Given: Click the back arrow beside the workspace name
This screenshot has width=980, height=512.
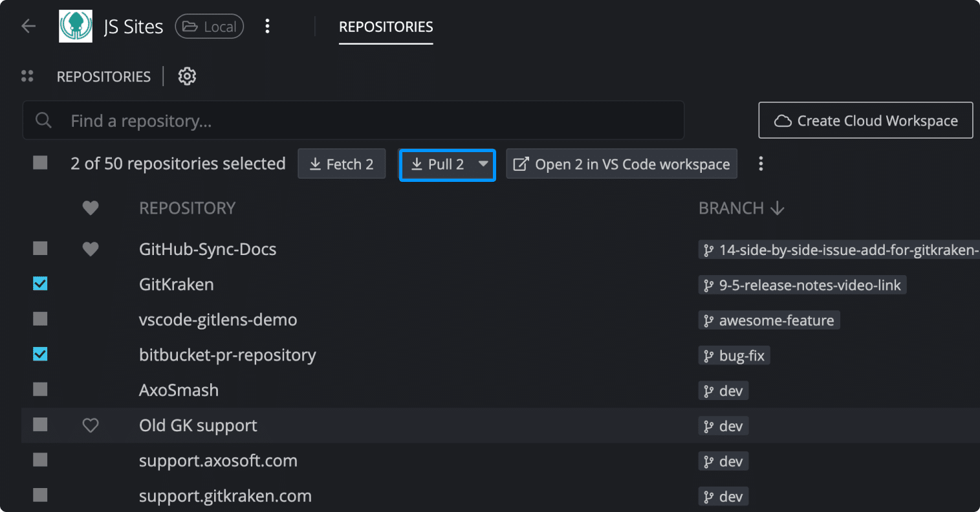Looking at the screenshot, I should 27,26.
